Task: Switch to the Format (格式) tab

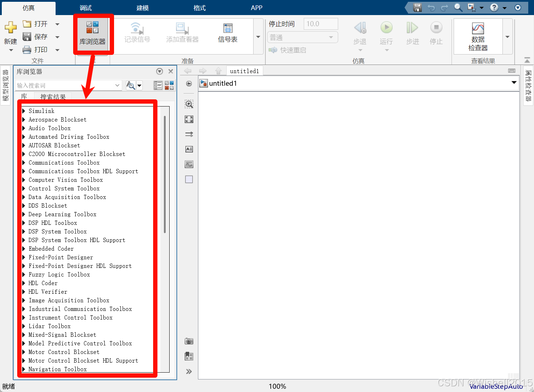Action: (x=200, y=8)
